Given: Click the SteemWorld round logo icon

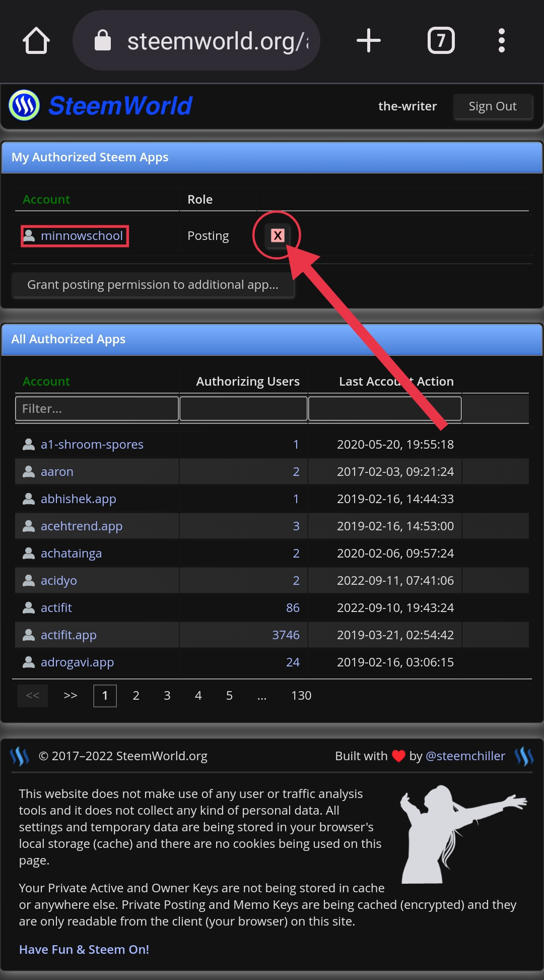Looking at the screenshot, I should pos(24,105).
